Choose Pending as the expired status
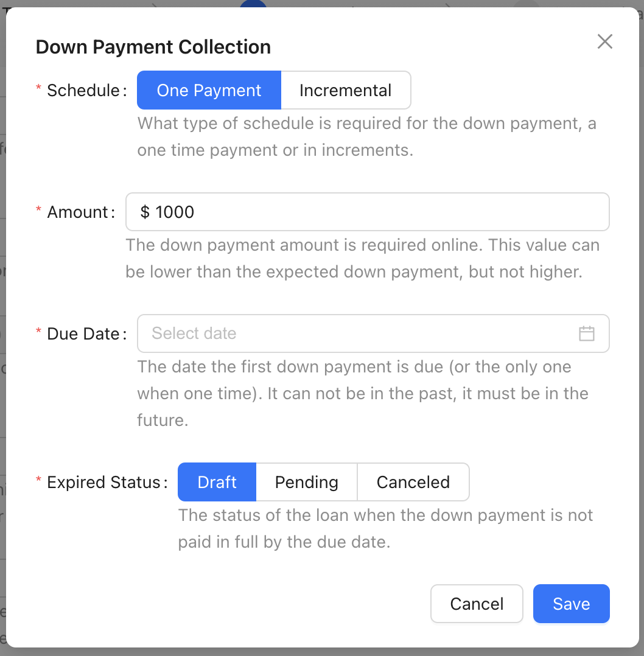 306,482
